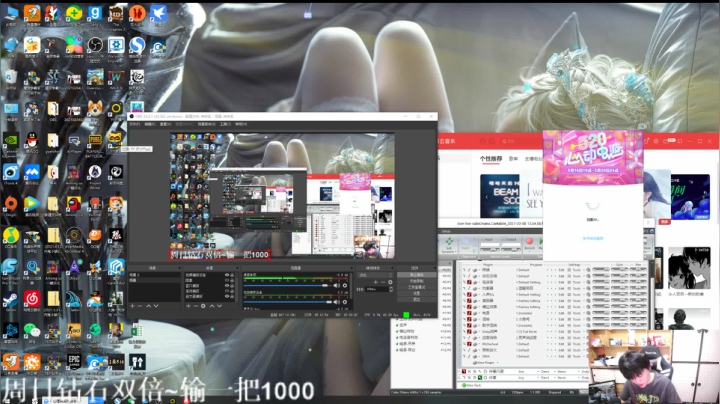Open OBS settings from Controls panel
The image size is (720, 404).
pos(416,293)
